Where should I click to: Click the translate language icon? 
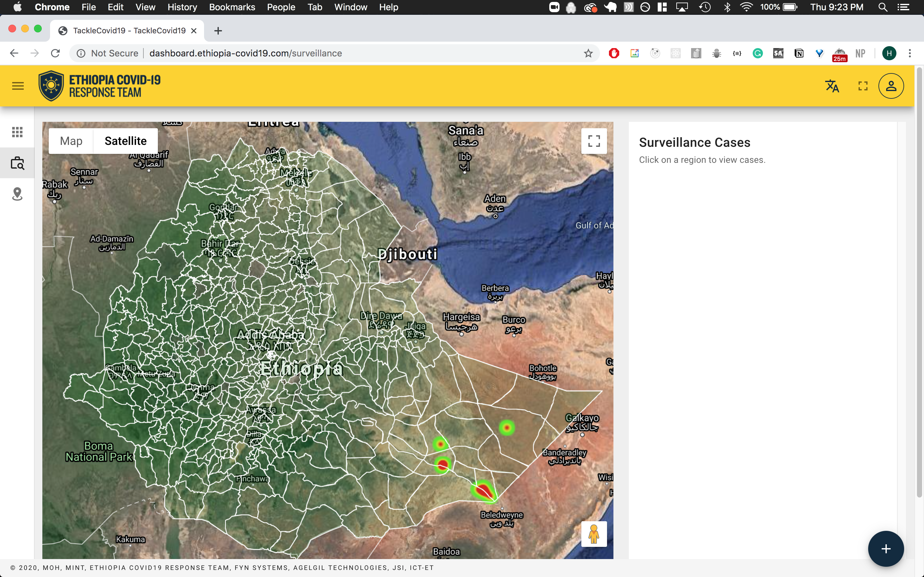click(832, 86)
